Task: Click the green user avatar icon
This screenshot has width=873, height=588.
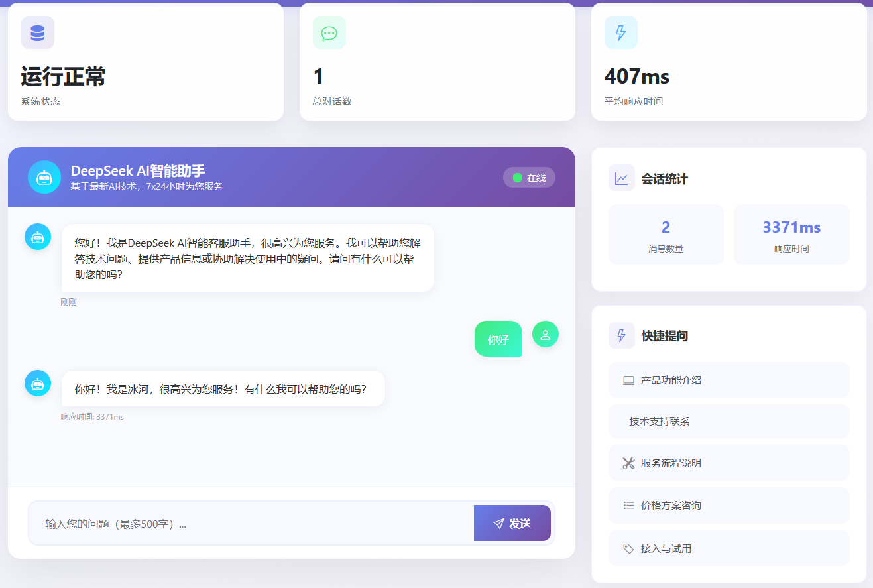Action: pos(546,334)
